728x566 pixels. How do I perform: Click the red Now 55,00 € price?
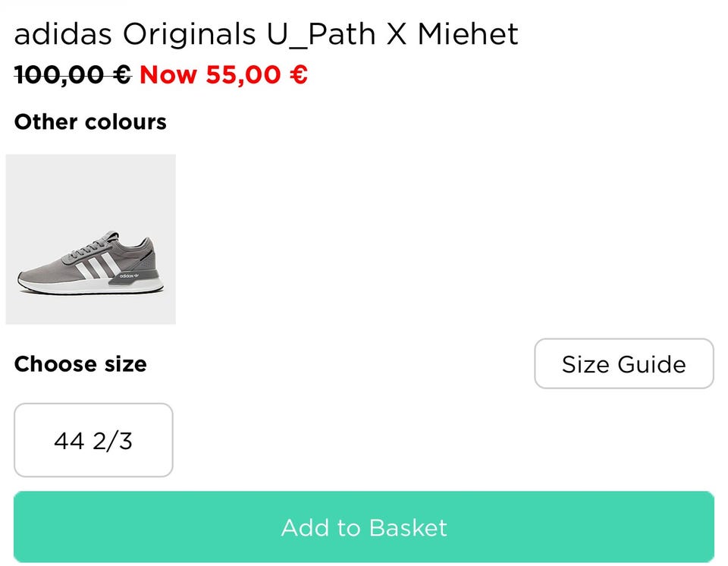coord(224,74)
